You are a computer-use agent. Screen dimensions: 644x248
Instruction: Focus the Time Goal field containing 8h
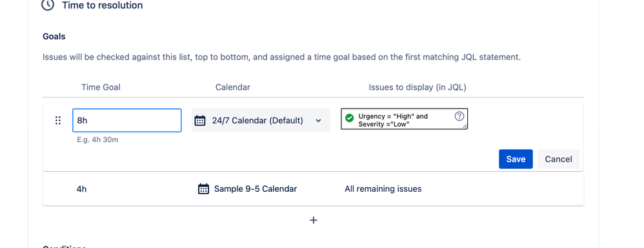tap(127, 121)
